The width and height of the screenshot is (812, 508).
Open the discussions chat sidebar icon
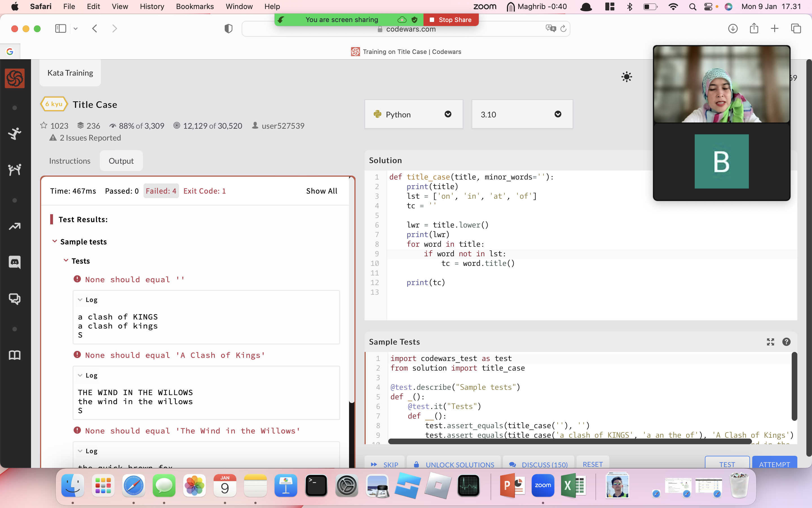point(14,299)
